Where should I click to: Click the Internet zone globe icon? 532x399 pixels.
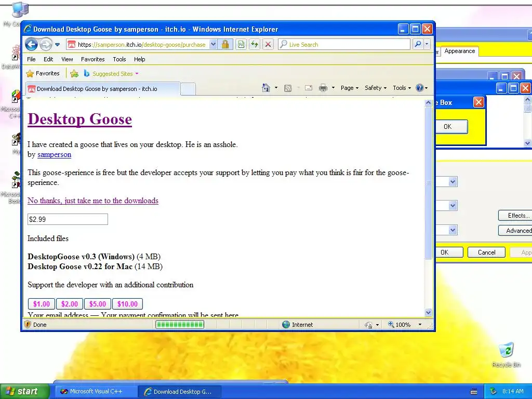click(x=286, y=325)
